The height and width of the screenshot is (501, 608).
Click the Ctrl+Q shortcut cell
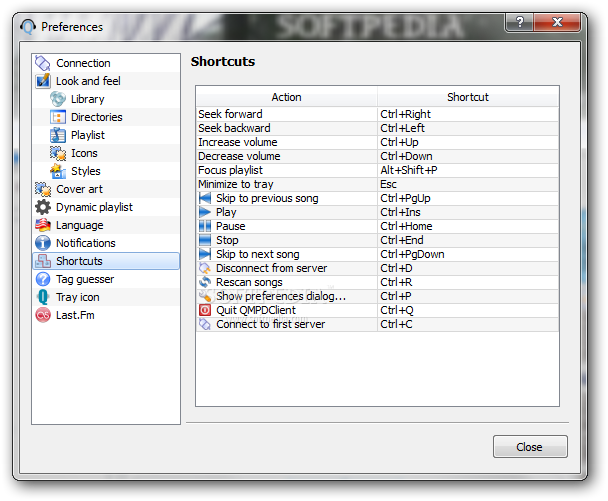click(468, 310)
